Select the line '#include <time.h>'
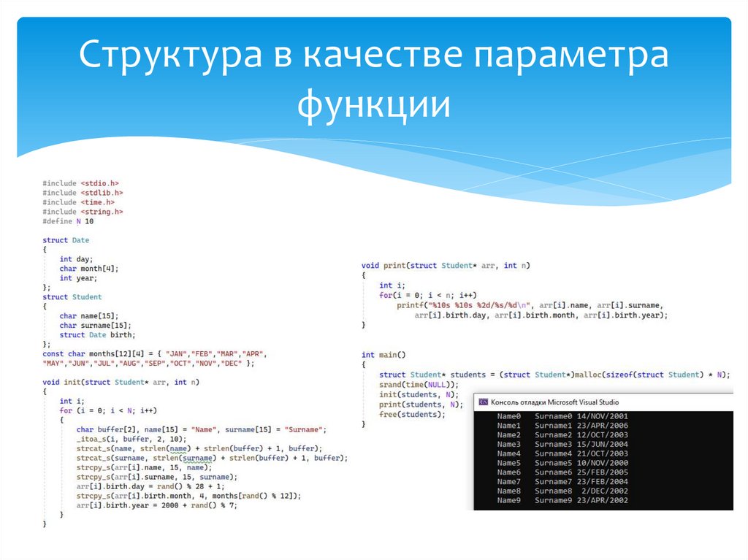748x560 pixels. [x=79, y=202]
